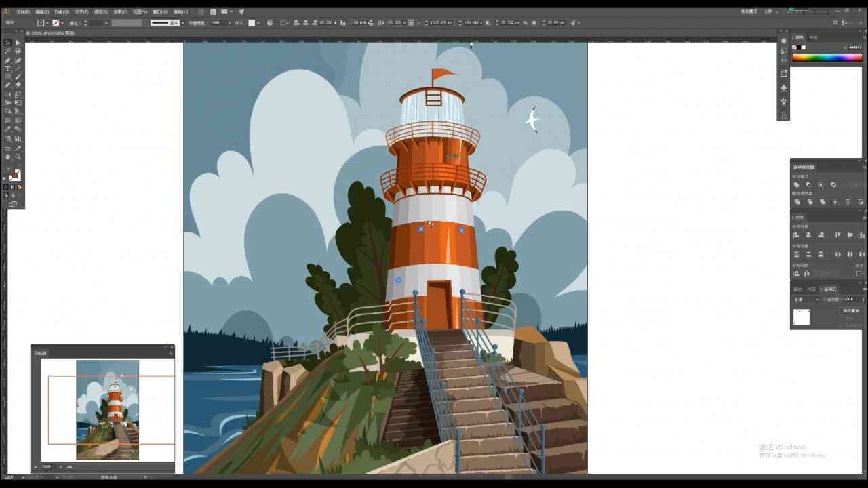The height and width of the screenshot is (488, 868).
Task: Click the Navigator zoom in button
Action: coord(69,467)
